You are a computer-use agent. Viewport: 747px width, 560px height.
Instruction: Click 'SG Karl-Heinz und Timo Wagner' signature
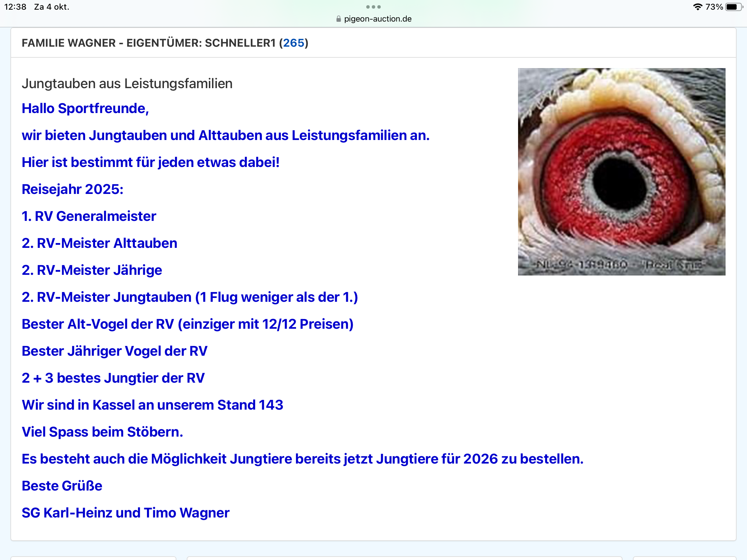(x=126, y=513)
